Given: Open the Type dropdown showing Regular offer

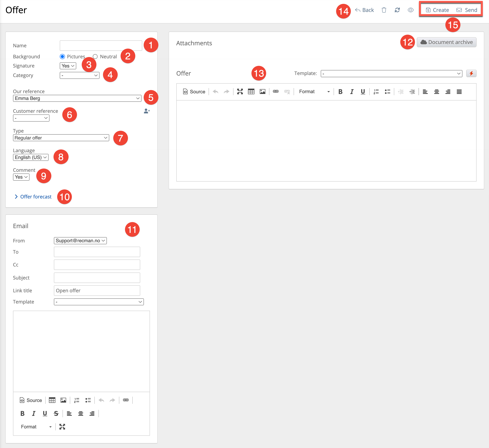Looking at the screenshot, I should (x=61, y=138).
